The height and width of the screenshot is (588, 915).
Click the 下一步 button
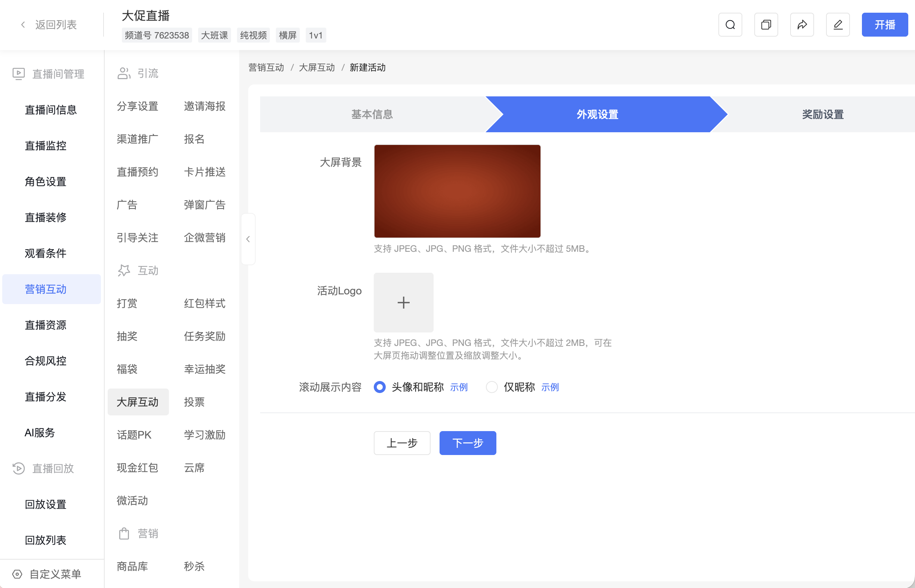coord(468,443)
